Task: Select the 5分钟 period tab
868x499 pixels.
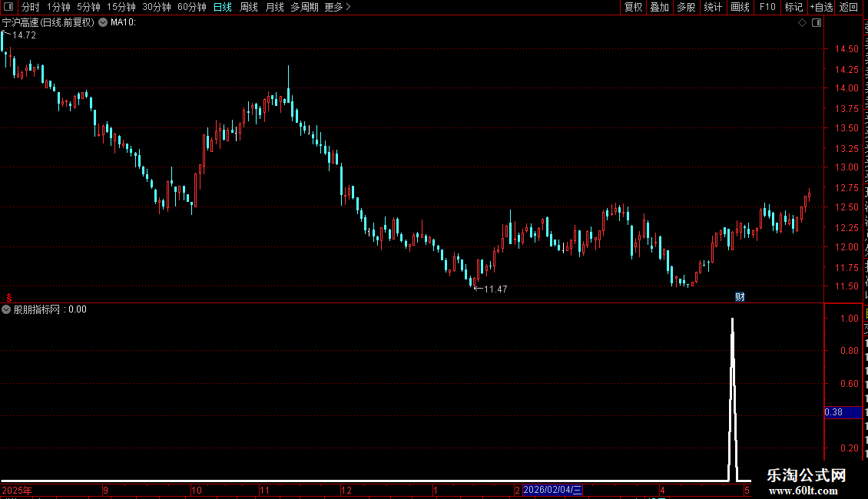Action: 88,7
